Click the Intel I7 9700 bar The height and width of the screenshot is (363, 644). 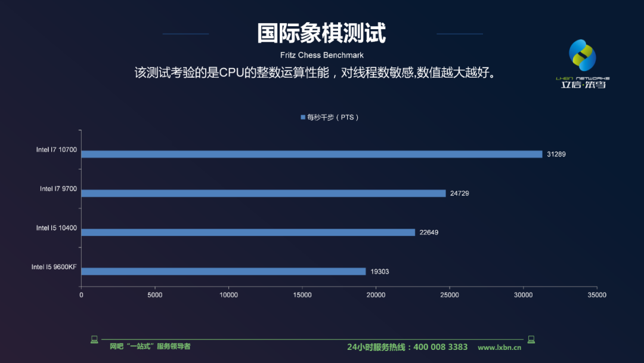click(264, 193)
